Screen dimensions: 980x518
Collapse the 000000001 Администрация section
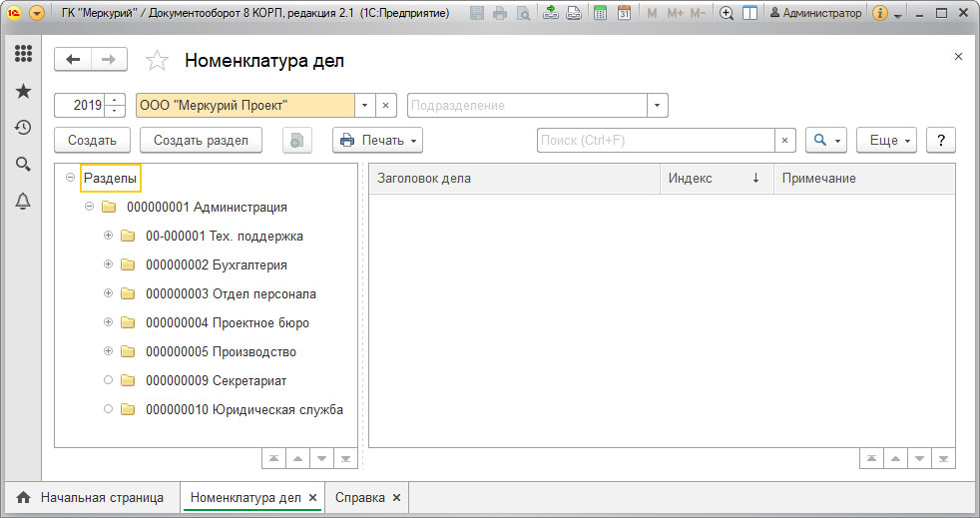(90, 207)
